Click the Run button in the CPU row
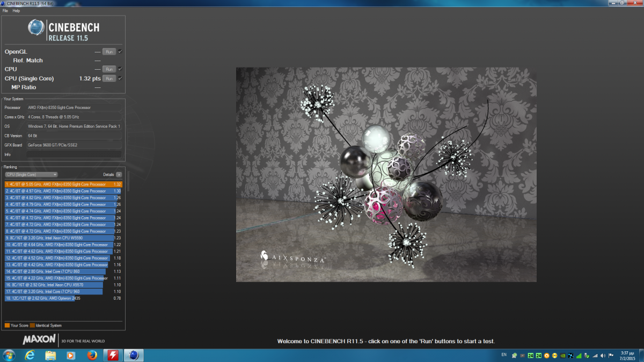This screenshot has width=644, height=362. (x=109, y=69)
